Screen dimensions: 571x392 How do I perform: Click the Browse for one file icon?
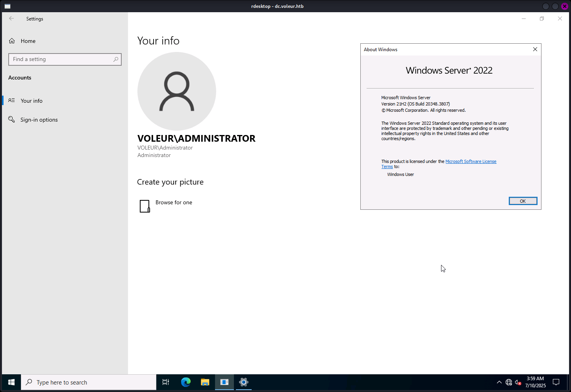145,206
